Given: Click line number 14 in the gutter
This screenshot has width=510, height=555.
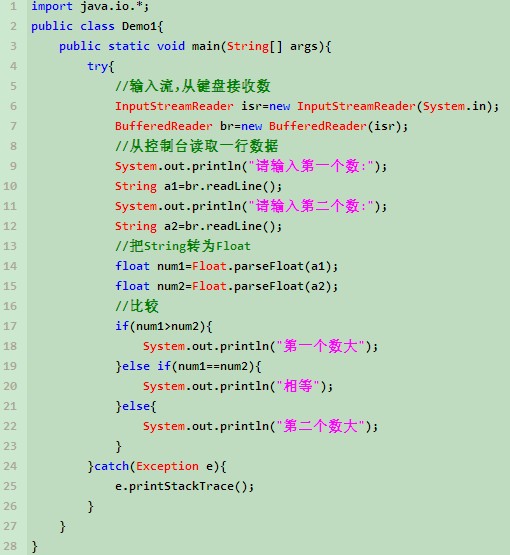Looking at the screenshot, I should 10,266.
